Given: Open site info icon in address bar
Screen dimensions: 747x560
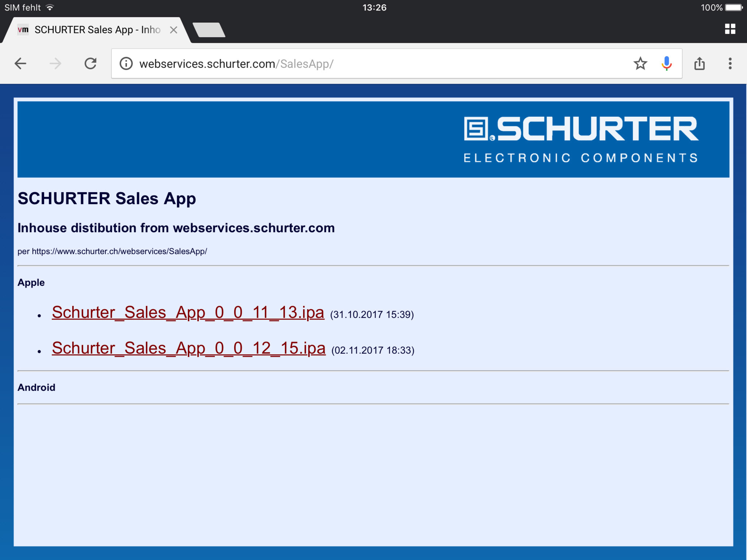Looking at the screenshot, I should (126, 63).
